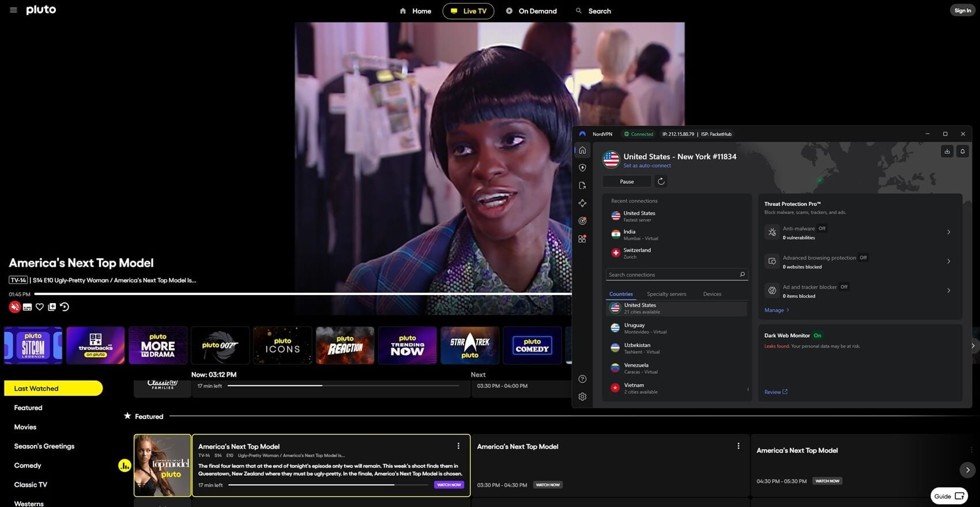
Task: Open Pluto More TV Drama tile
Action: (x=158, y=345)
